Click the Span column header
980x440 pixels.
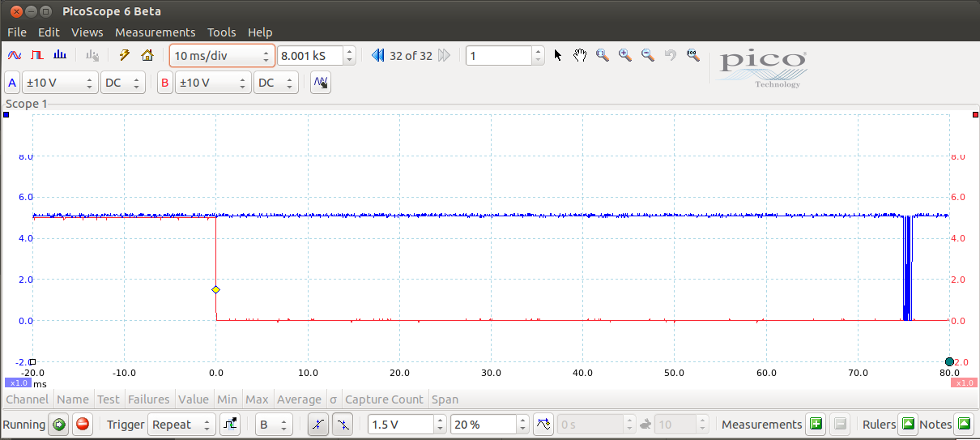[x=445, y=399]
